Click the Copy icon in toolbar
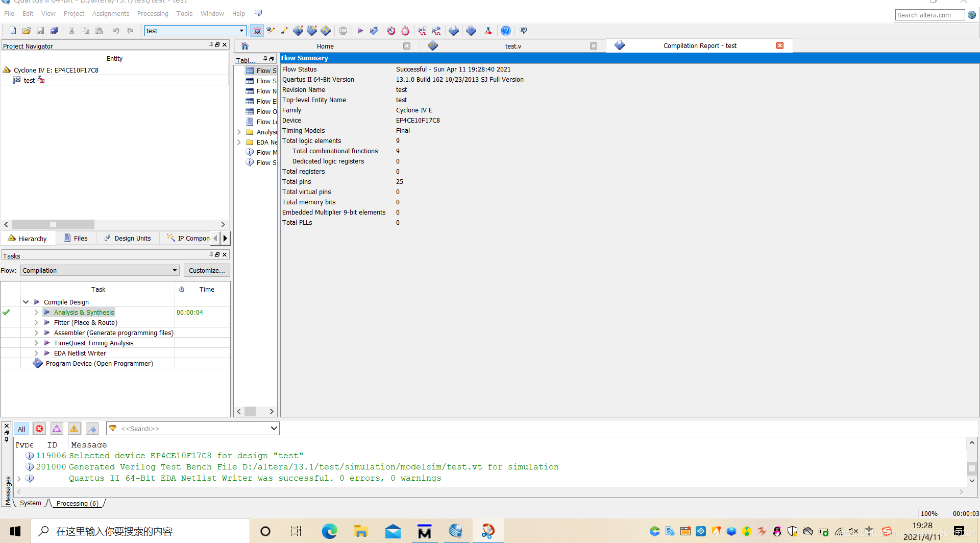Screen dimensions: 980x543 (x=86, y=31)
